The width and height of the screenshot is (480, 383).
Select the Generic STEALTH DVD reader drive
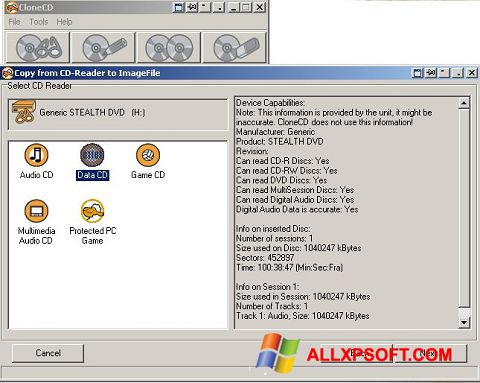pyautogui.click(x=118, y=114)
